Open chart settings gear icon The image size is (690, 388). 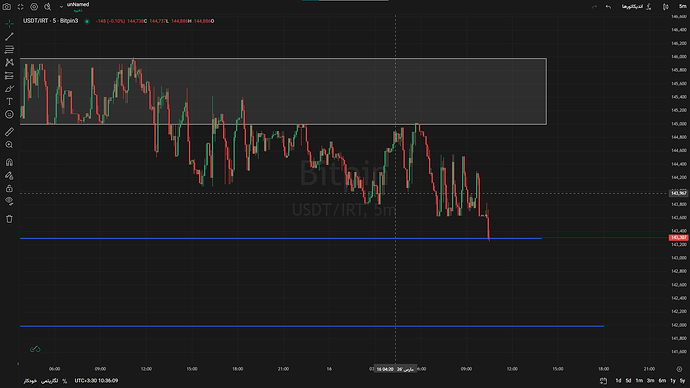[34, 7]
